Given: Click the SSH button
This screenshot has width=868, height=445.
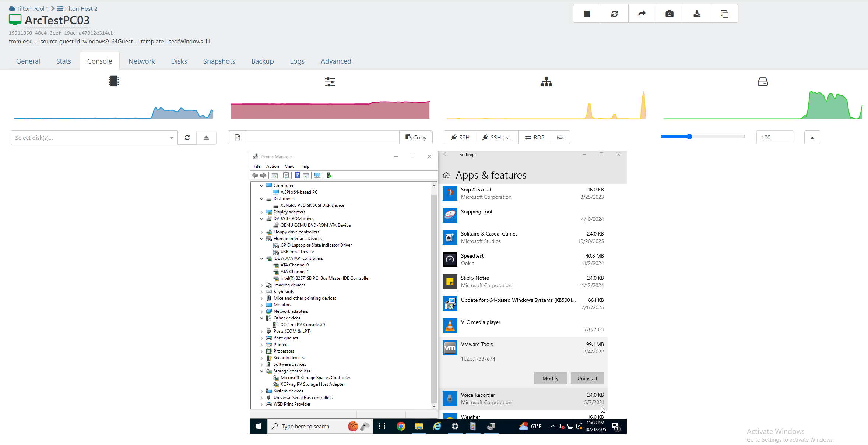Looking at the screenshot, I should (x=460, y=137).
